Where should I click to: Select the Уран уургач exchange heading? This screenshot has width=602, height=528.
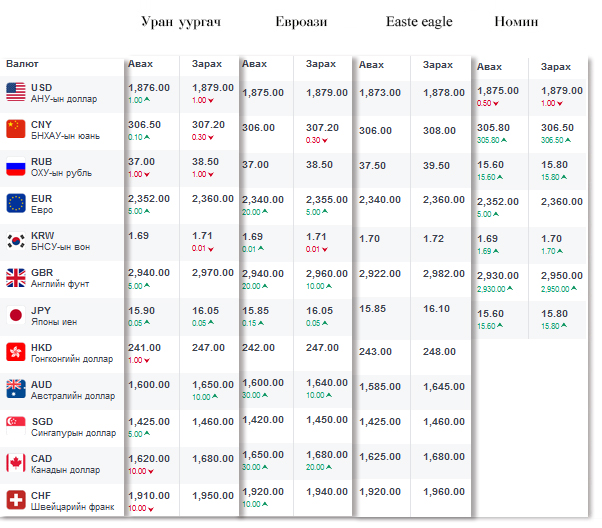[x=181, y=22]
